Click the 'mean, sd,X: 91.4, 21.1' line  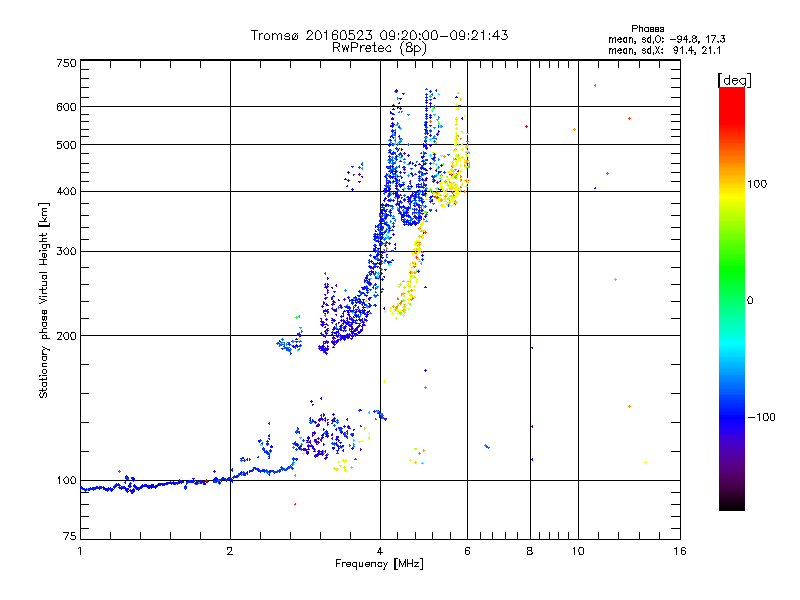[x=664, y=50]
